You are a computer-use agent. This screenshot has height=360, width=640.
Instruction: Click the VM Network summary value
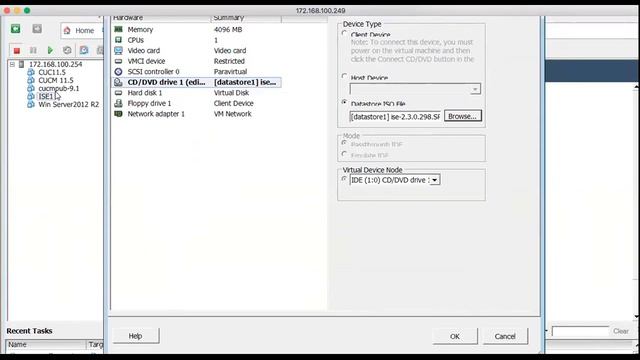pyautogui.click(x=233, y=114)
